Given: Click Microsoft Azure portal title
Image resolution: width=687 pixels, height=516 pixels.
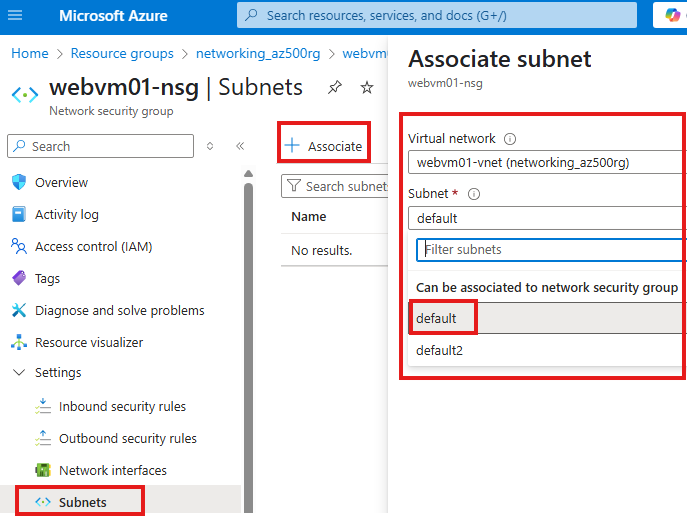Looking at the screenshot, I should tap(113, 16).
